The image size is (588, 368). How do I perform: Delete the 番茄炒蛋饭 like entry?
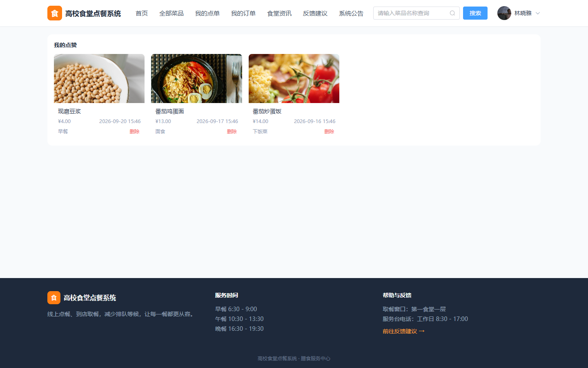tap(329, 131)
